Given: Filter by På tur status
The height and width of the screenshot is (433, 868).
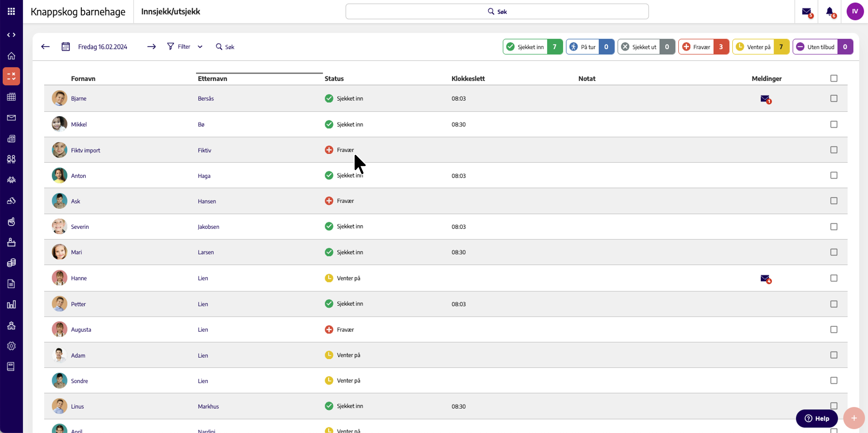Looking at the screenshot, I should click(590, 47).
